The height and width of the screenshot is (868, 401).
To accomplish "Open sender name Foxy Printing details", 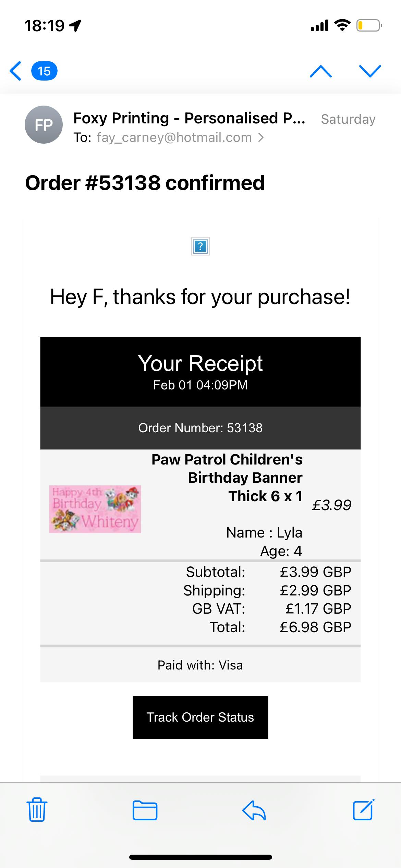I will click(189, 118).
